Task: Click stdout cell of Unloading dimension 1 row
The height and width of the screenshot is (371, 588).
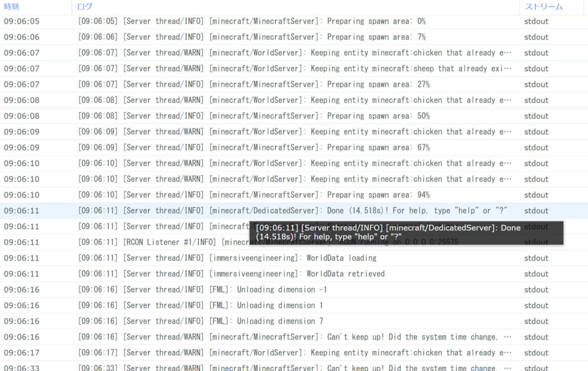Action: point(536,305)
